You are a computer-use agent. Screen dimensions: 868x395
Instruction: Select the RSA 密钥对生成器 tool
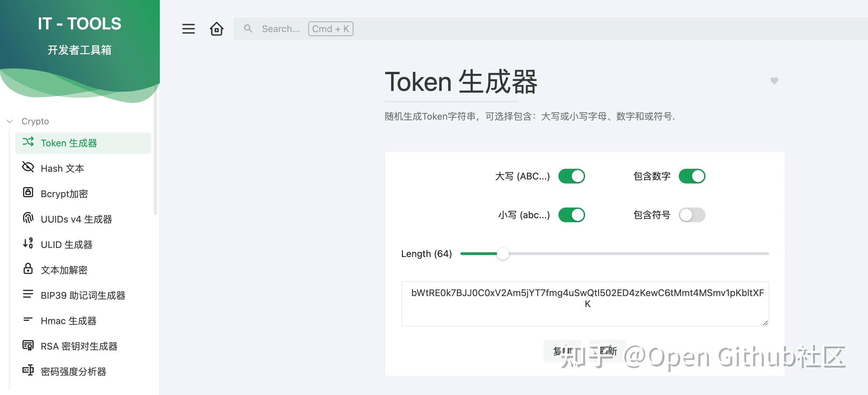pyautogui.click(x=80, y=346)
